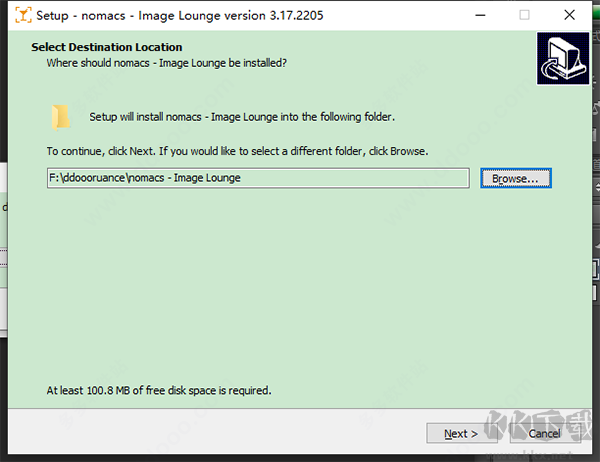Screen dimensions: 600x462
Task: Click the 'Select Destination Location' heading
Action: coord(107,47)
